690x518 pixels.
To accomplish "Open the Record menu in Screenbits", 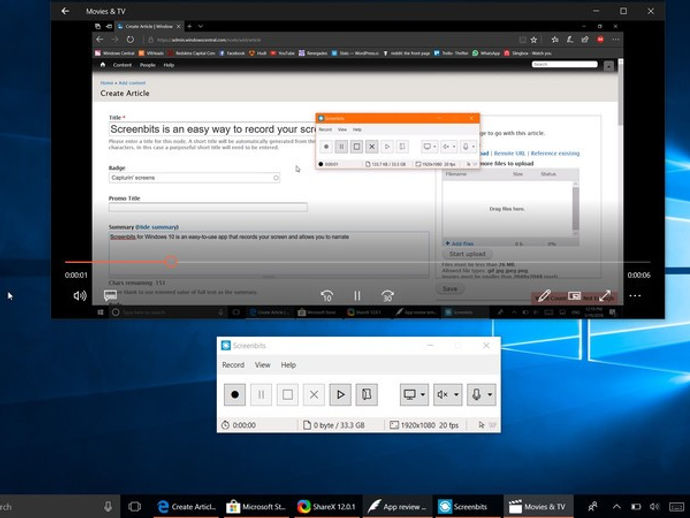I will pyautogui.click(x=233, y=365).
